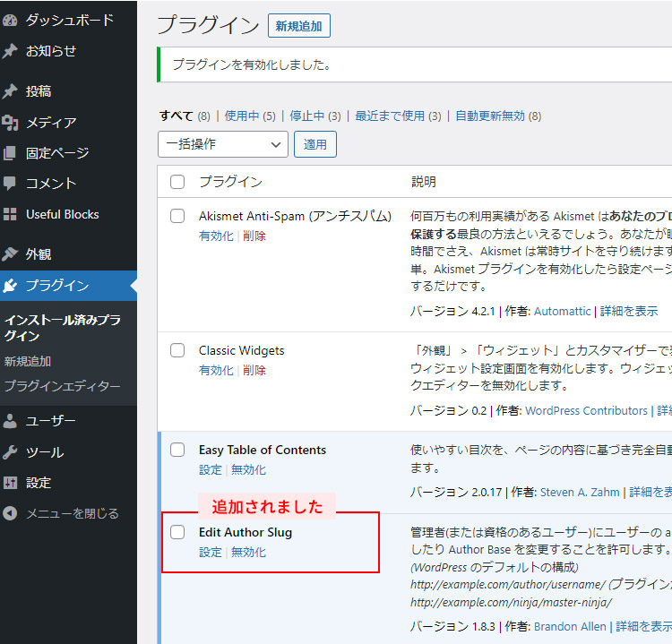Click the メディア media icon

(10, 123)
